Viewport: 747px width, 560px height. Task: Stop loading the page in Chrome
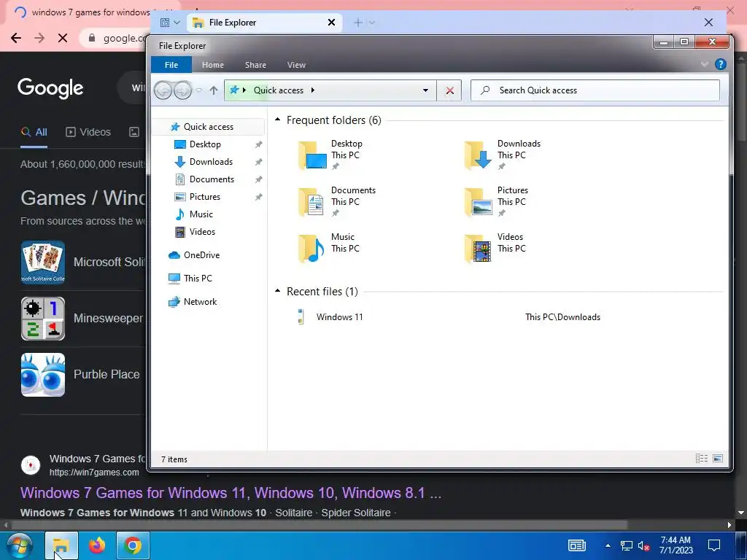63,38
